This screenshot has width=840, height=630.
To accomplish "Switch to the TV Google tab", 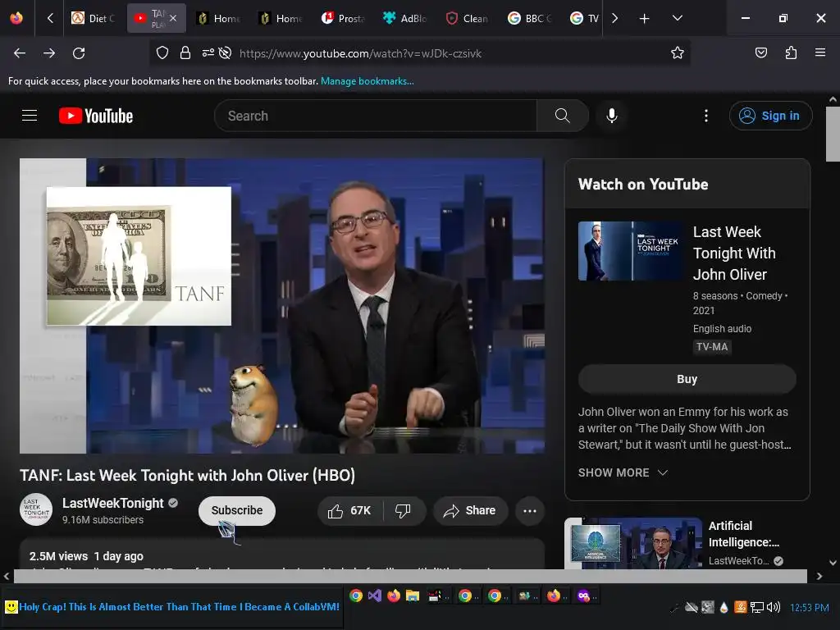I will click(x=584, y=18).
